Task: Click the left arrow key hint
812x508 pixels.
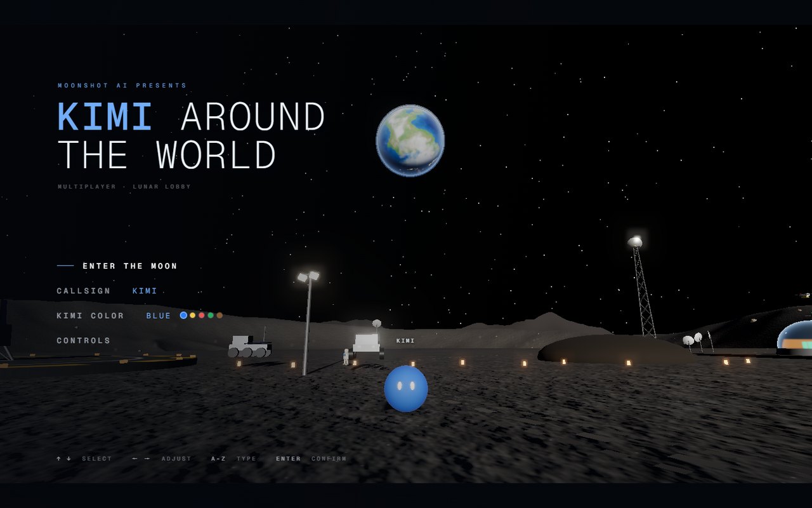Action: tap(135, 458)
